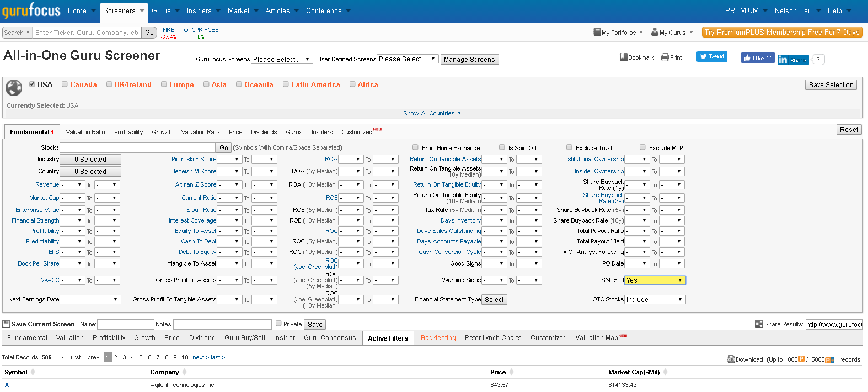Screen dimensions: 868x392
Task: Click the GuruFocus logo
Action: [x=31, y=10]
